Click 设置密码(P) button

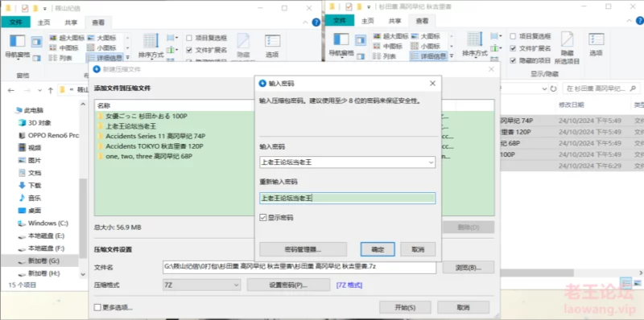pos(288,285)
